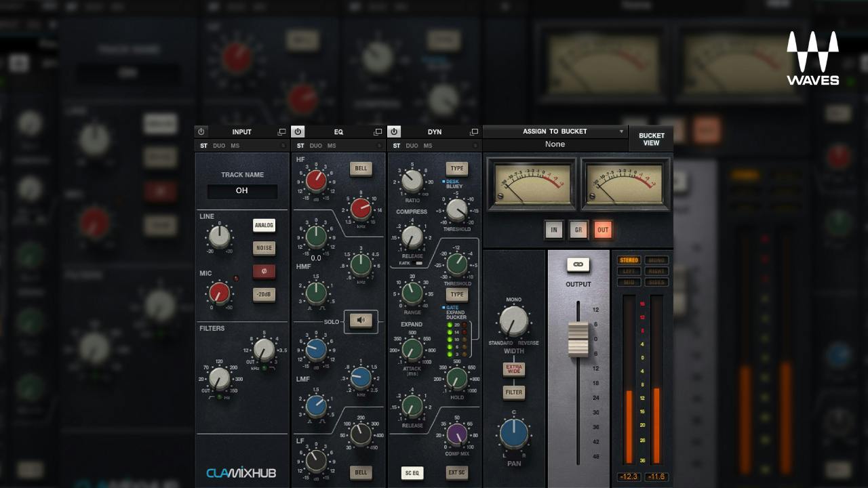Switch meter to GR
The height and width of the screenshot is (488, 868).
(578, 230)
